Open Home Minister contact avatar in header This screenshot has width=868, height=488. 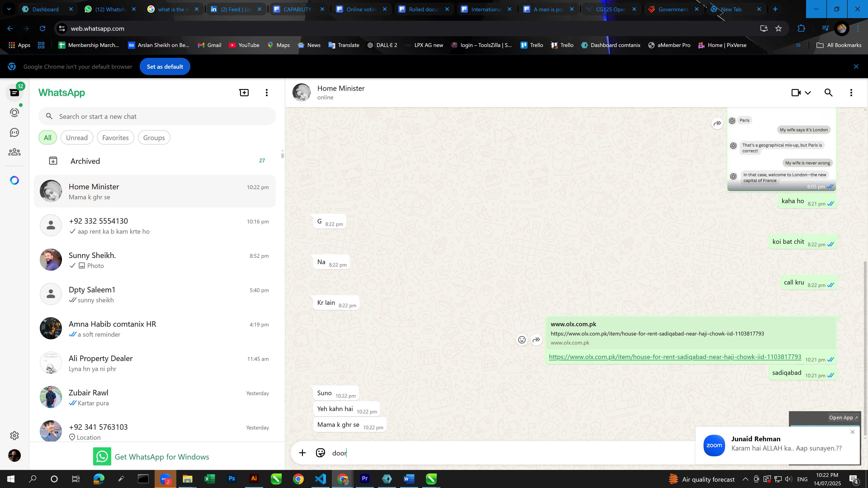tap(301, 93)
